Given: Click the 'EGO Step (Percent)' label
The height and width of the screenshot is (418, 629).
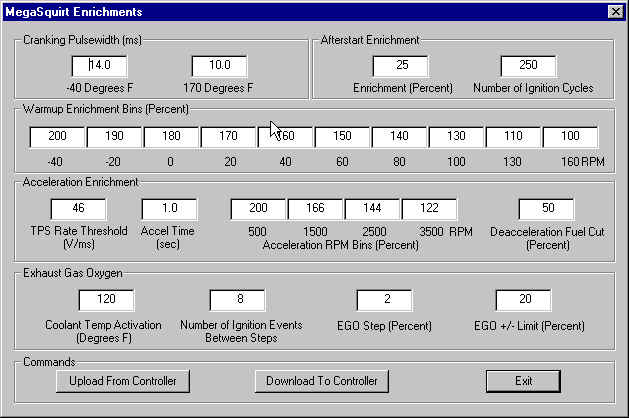Looking at the screenshot, I should 384,326.
